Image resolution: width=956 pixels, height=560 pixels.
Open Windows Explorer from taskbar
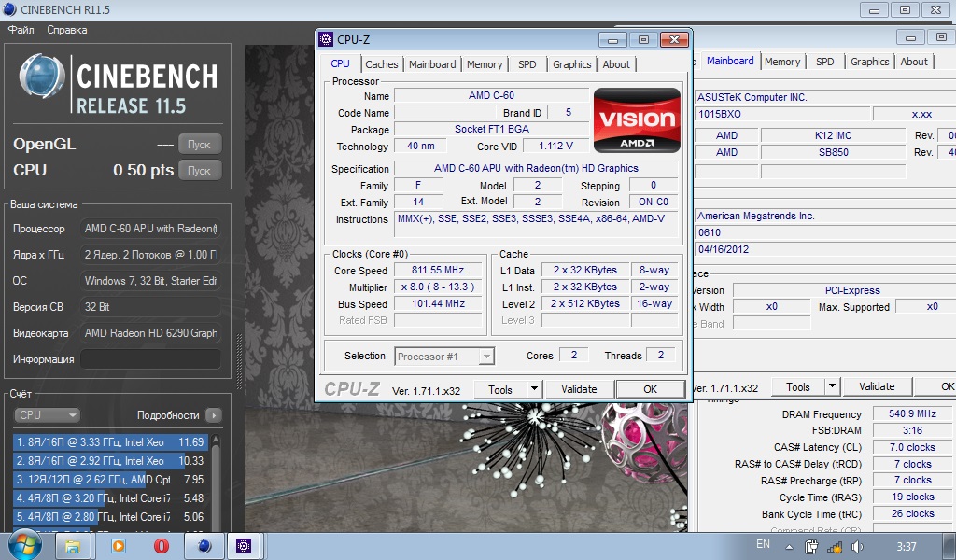72,546
